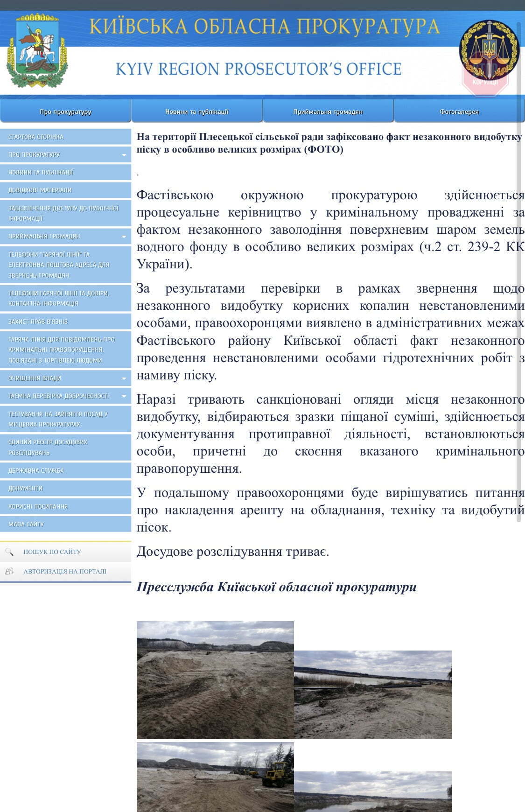Open the 'Фотогалерея' top menu
Viewport: 525px width, 812px height.
tap(459, 112)
